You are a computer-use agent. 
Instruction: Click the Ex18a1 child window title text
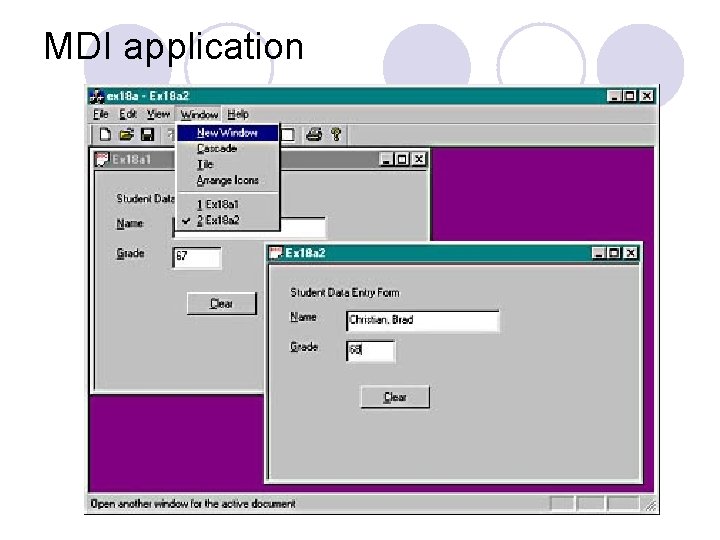click(x=131, y=159)
